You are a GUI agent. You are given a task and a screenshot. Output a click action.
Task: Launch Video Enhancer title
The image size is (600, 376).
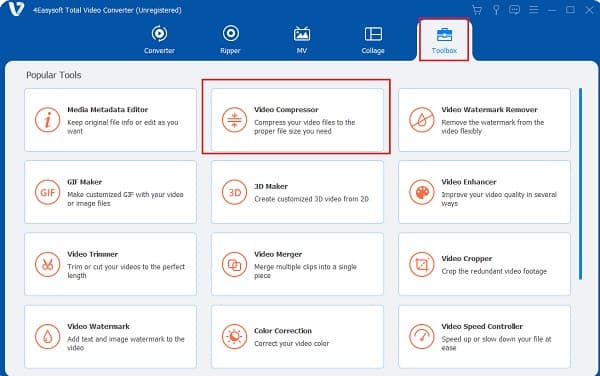click(x=469, y=182)
